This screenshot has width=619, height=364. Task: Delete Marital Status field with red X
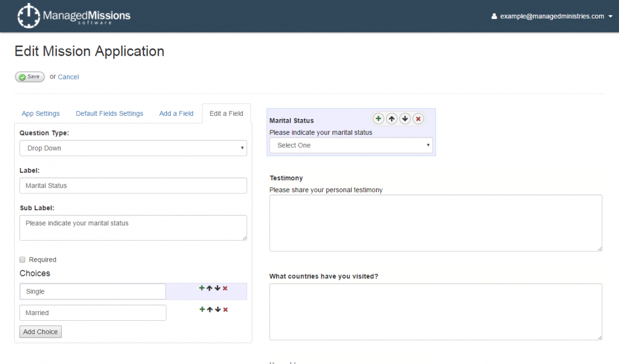418,119
